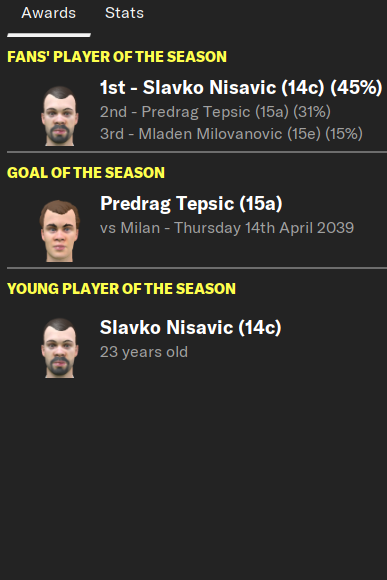Click Young Player of the Season heading
Viewport: 387px width, 580px height.
(x=121, y=289)
